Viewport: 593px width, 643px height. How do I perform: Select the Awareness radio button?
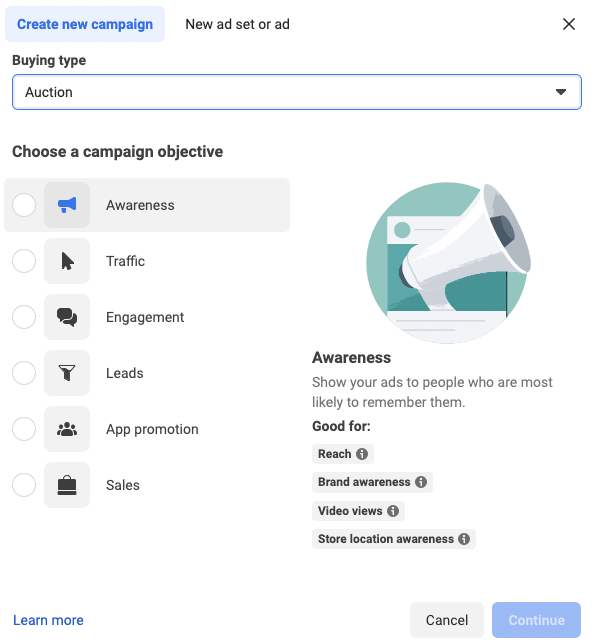tap(24, 205)
